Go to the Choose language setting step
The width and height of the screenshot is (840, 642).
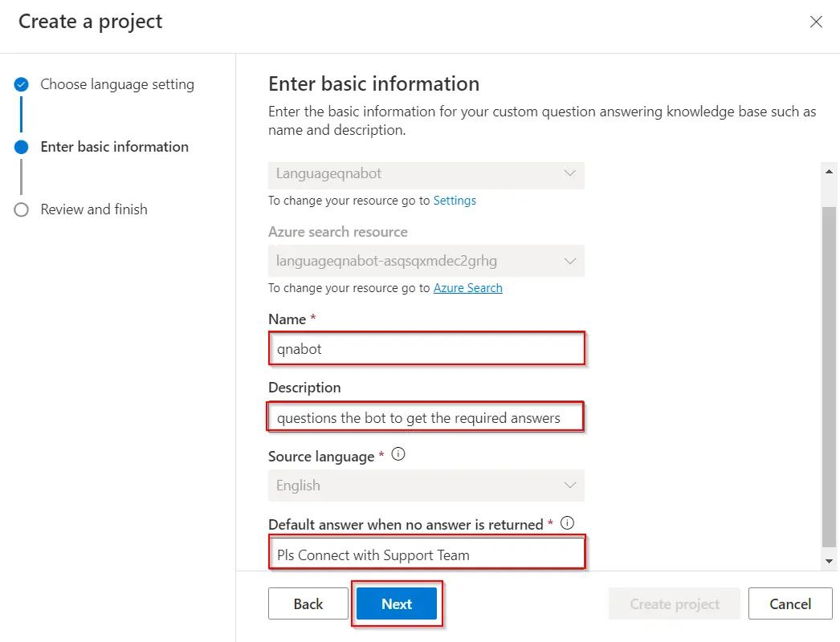pyautogui.click(x=117, y=84)
